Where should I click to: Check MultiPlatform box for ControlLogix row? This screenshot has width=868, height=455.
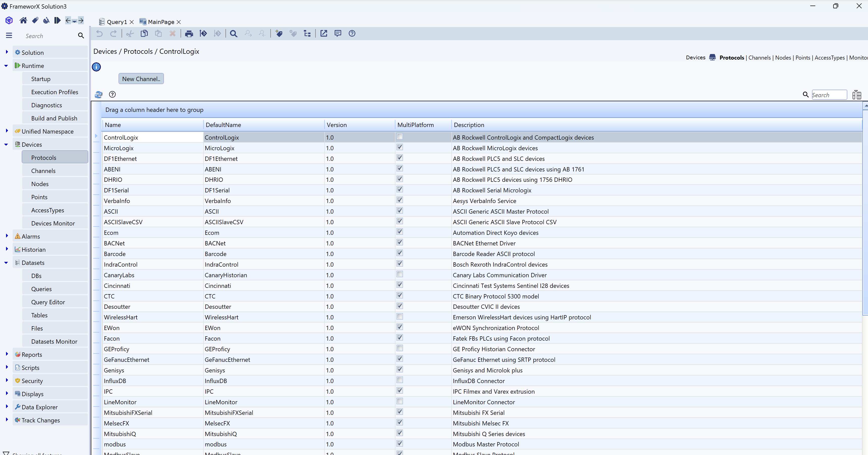400,137
